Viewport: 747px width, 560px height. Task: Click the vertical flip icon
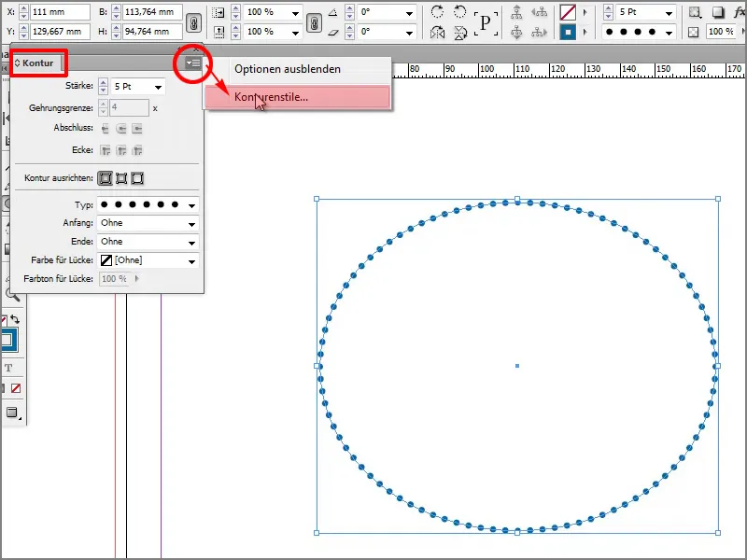pyautogui.click(x=461, y=32)
